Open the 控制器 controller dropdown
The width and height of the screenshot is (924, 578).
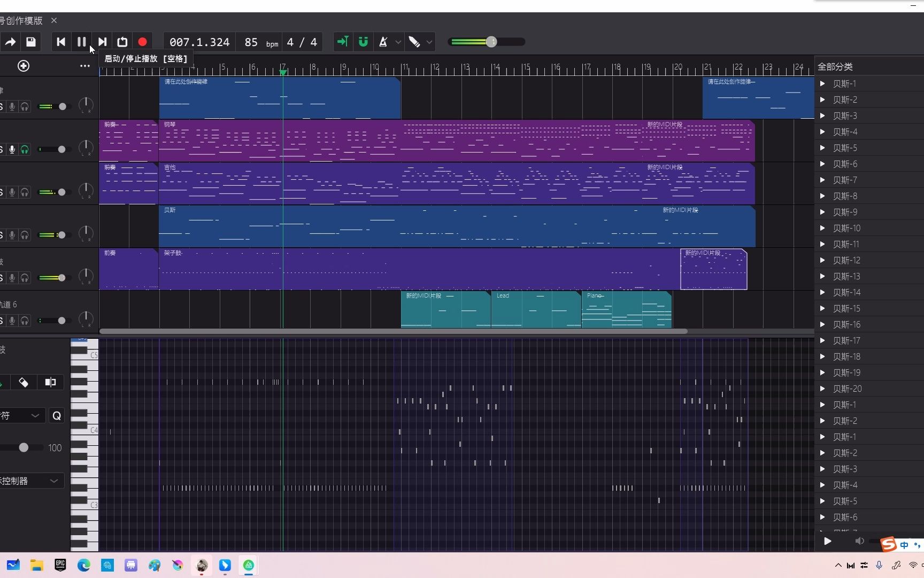point(31,481)
